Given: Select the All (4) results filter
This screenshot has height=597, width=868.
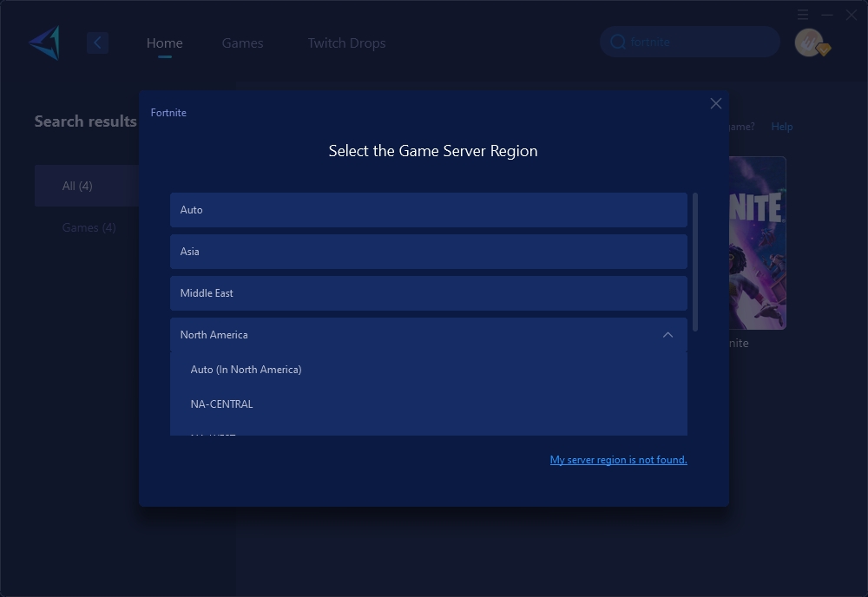Looking at the screenshot, I should (87, 186).
